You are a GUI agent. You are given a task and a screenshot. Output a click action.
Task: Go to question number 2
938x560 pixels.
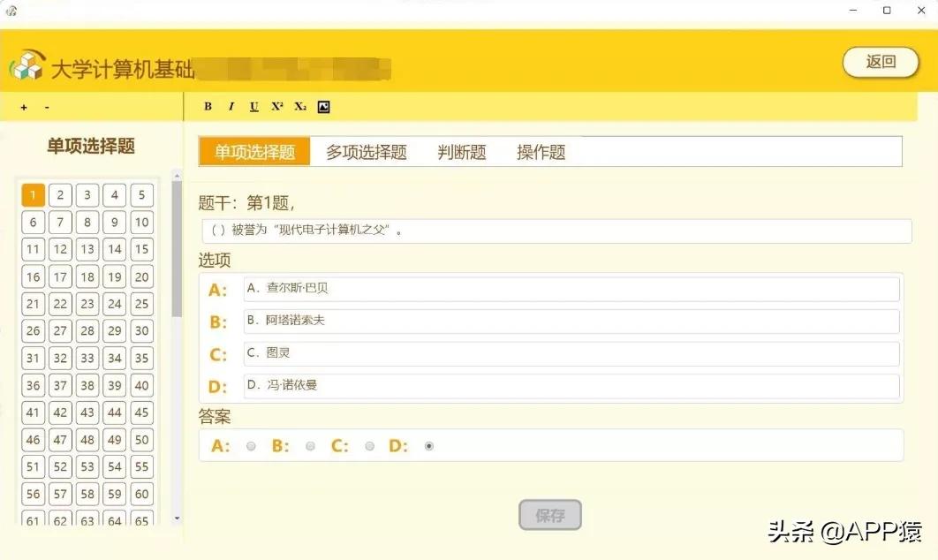[x=60, y=194]
